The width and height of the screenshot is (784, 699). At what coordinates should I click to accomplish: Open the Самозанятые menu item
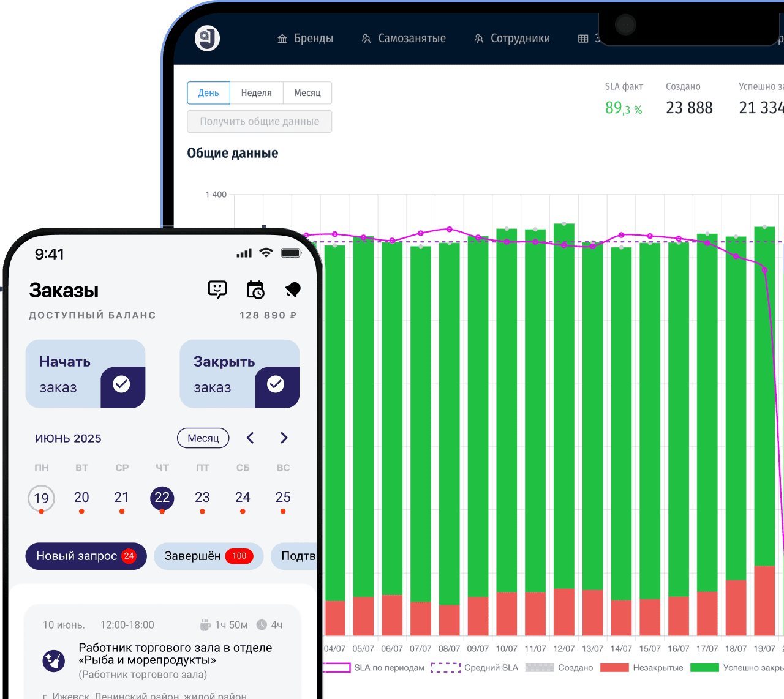(404, 39)
